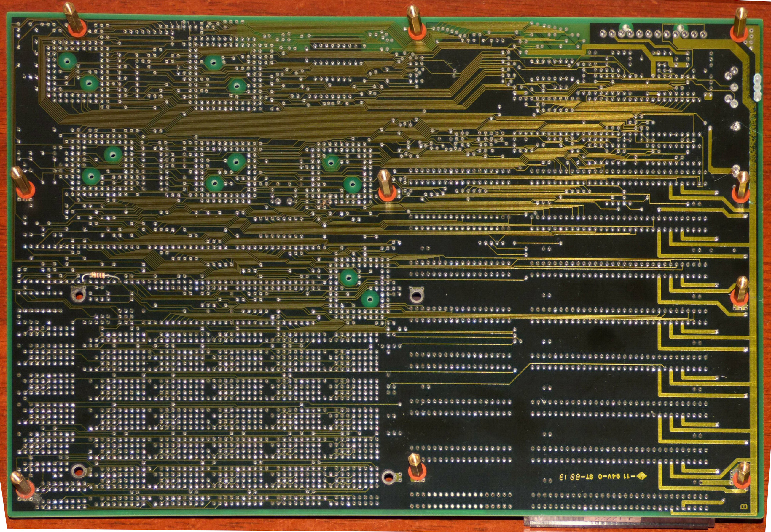The width and height of the screenshot is (771, 532).
Task: Click the lowest green solder mask dot
Action: (370, 299)
